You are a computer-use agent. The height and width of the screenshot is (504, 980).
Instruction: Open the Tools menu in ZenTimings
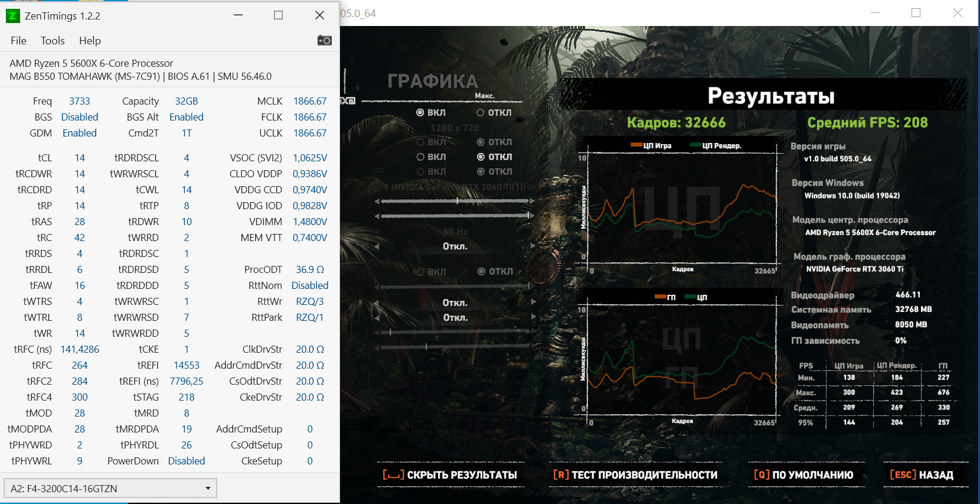point(53,40)
